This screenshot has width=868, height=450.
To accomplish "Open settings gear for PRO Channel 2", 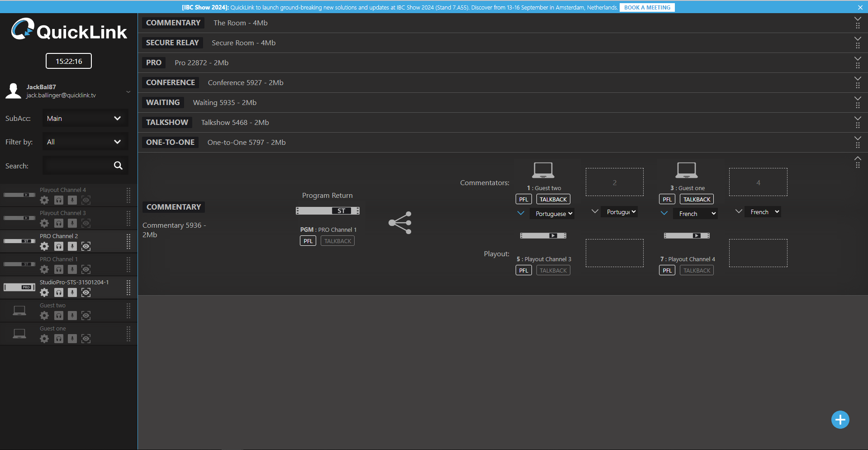I will (44, 246).
